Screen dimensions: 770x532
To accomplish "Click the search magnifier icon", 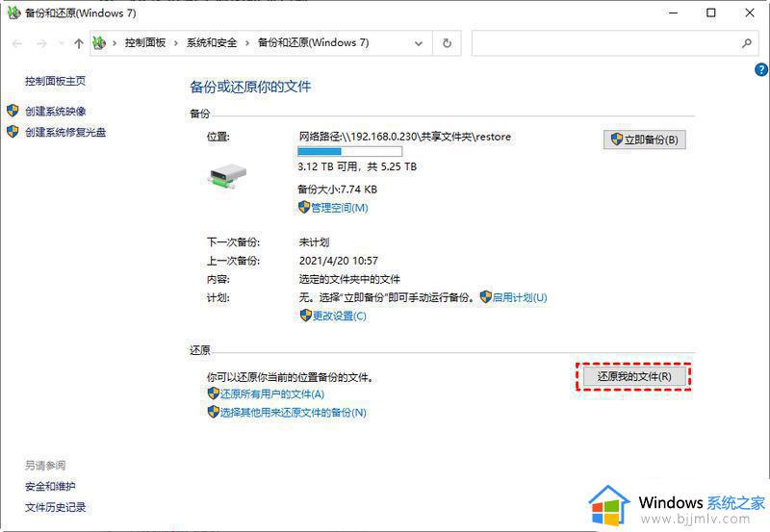I will [747, 43].
